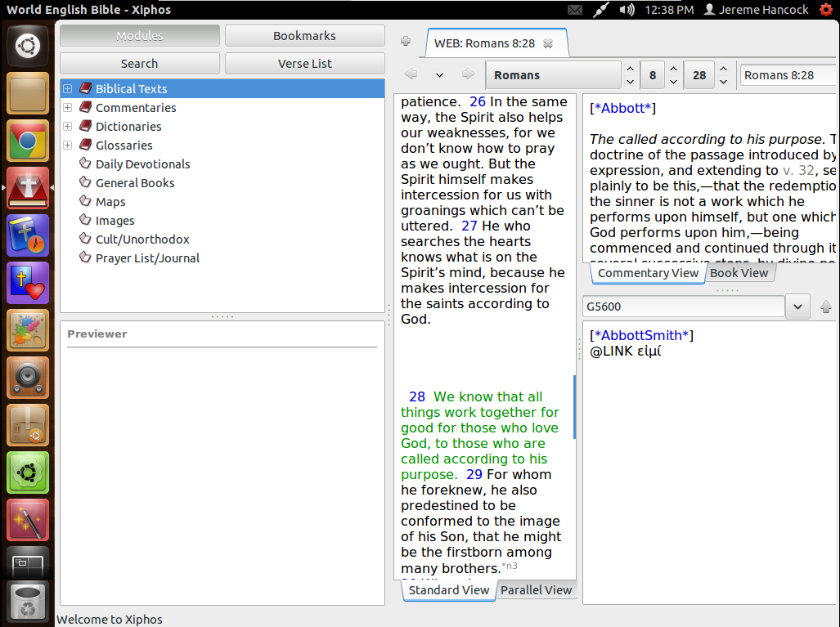Select Maps in module tree

(110, 202)
